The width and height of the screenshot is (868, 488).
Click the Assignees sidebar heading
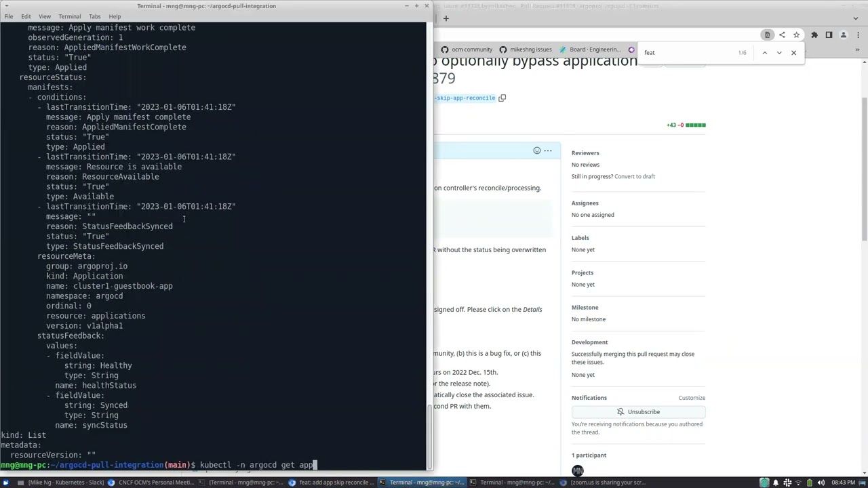pyautogui.click(x=585, y=203)
